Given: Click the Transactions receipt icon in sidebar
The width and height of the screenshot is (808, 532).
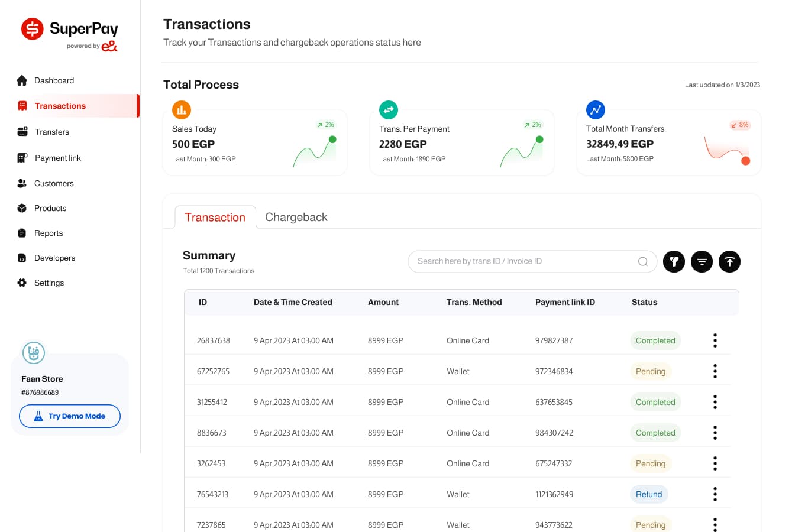Looking at the screenshot, I should point(22,106).
